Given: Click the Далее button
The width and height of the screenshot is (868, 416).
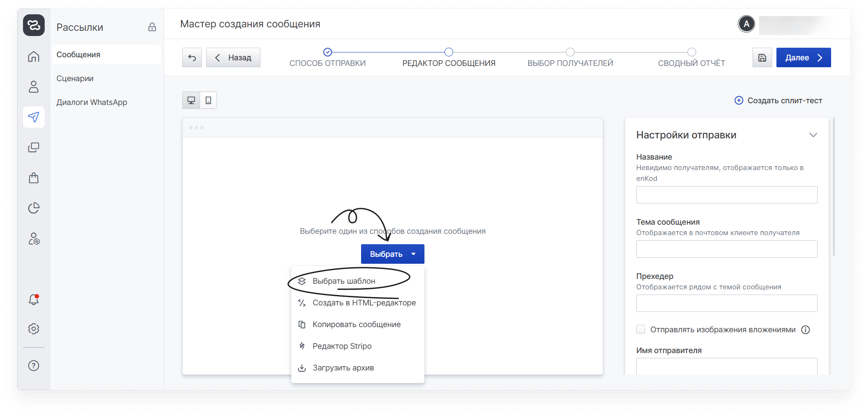Looking at the screenshot, I should click(803, 58).
